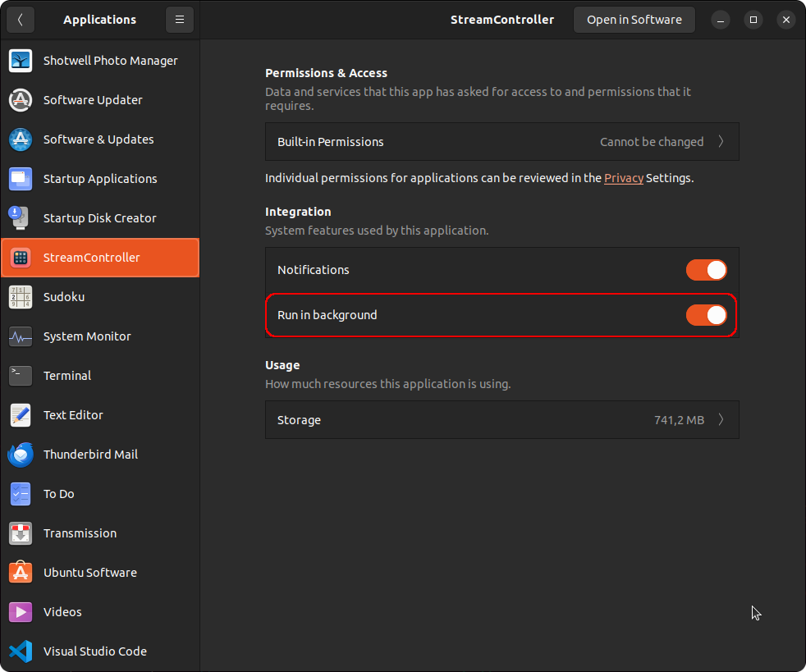
Task: Select the Terminal label
Action: pos(67,376)
